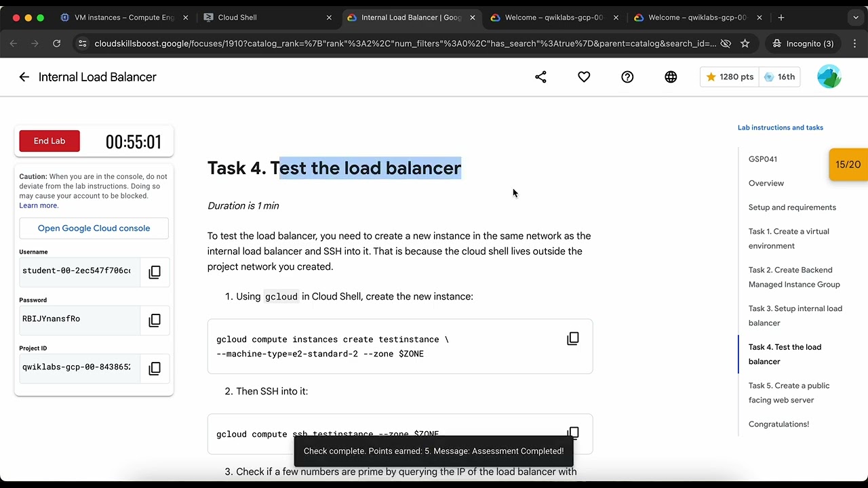Jump to the Congratulations! section
868x488 pixels.
click(778, 424)
